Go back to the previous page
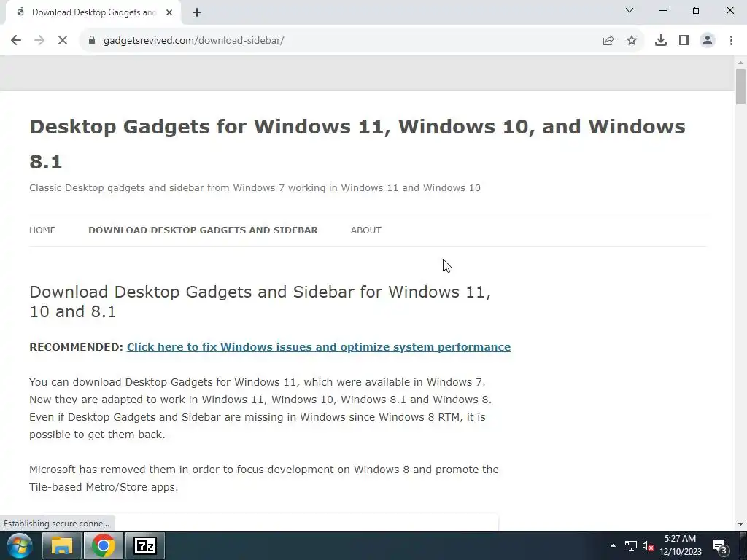Image resolution: width=747 pixels, height=560 pixels. point(16,41)
